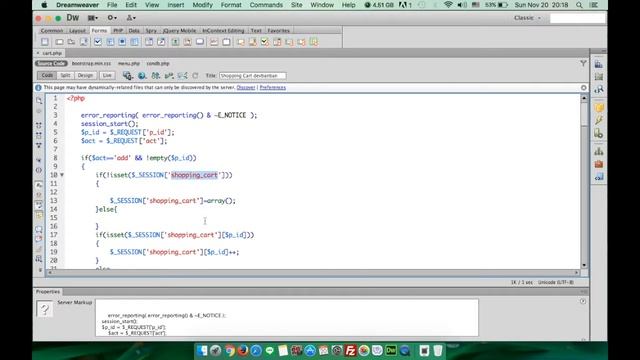Screen dimensions: 640x360
Task: Click the Preview in Browser globe icon
Action: point(142,76)
